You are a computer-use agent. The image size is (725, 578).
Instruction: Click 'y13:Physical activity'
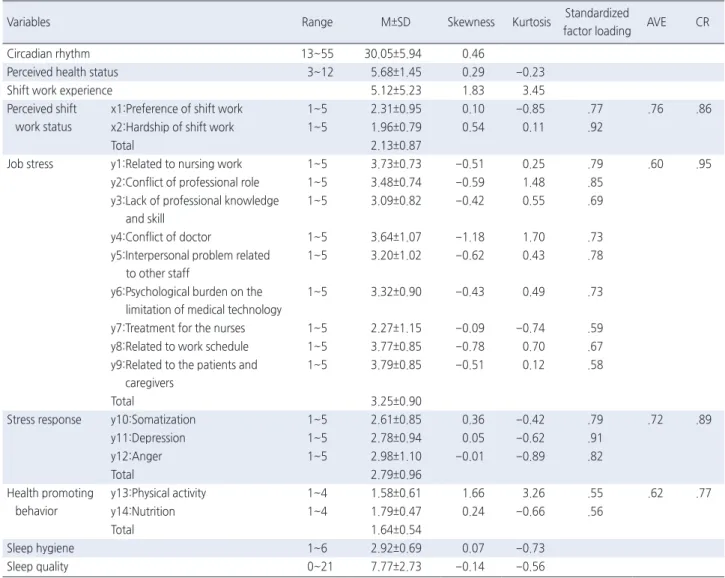pos(158,493)
